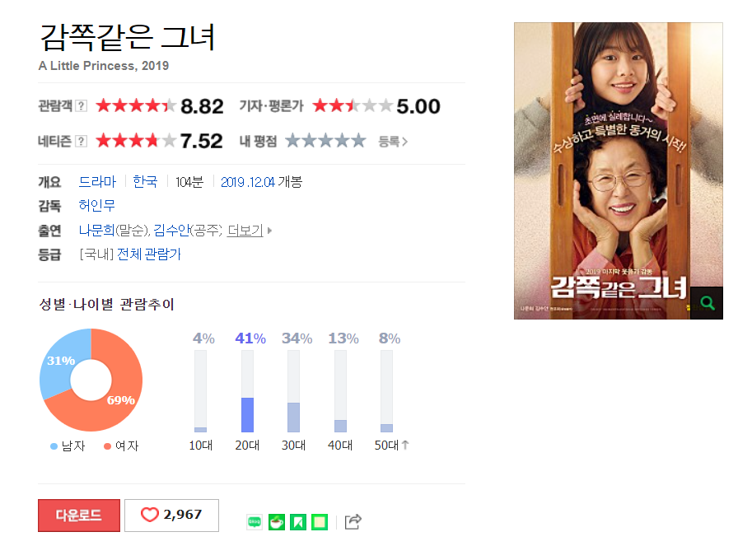Viewport: 752px width, 560px height.
Task: Like the movie with heart button
Action: (x=171, y=516)
